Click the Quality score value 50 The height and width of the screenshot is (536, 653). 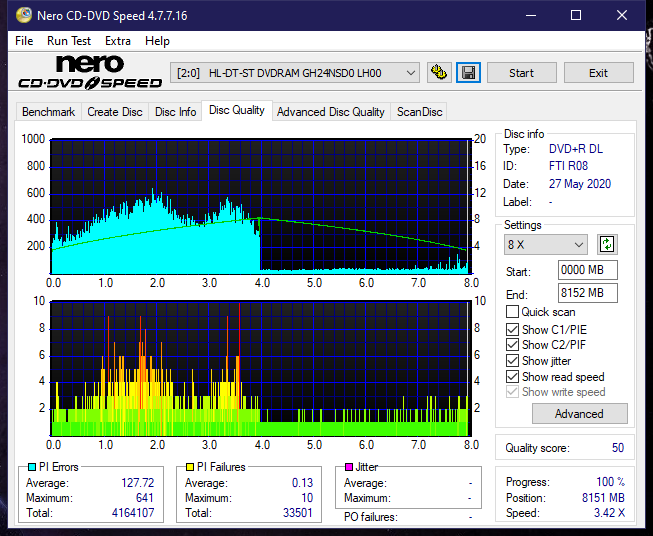pos(618,448)
